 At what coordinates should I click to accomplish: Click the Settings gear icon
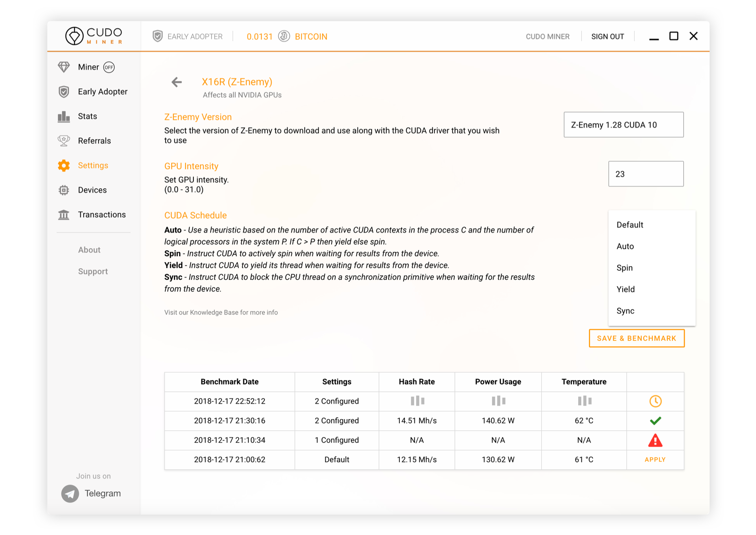(x=64, y=166)
